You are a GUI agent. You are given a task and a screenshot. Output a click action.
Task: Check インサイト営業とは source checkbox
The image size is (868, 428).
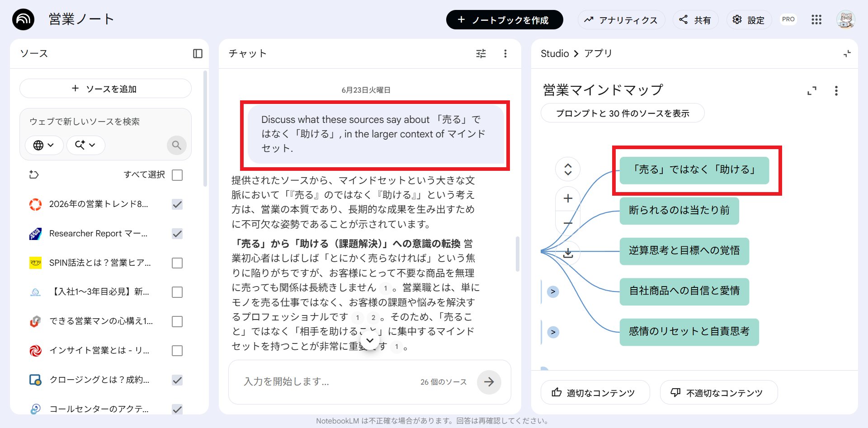click(x=177, y=351)
